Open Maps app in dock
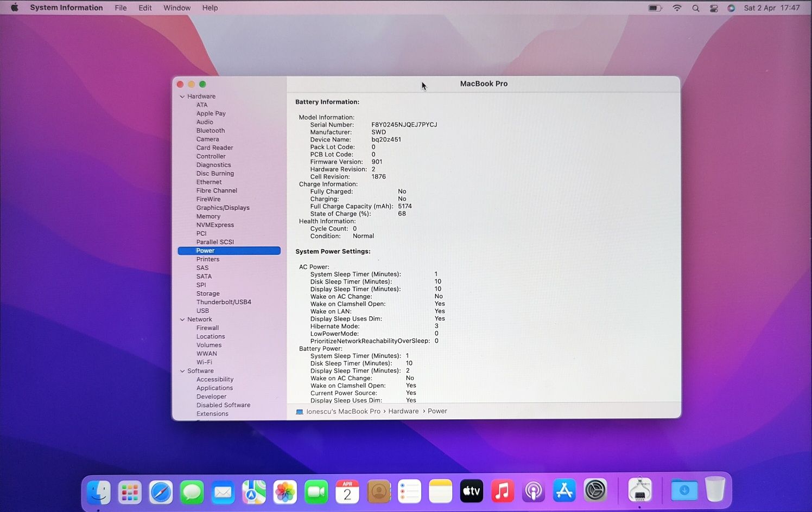Viewport: 812px width, 512px height. [254, 492]
